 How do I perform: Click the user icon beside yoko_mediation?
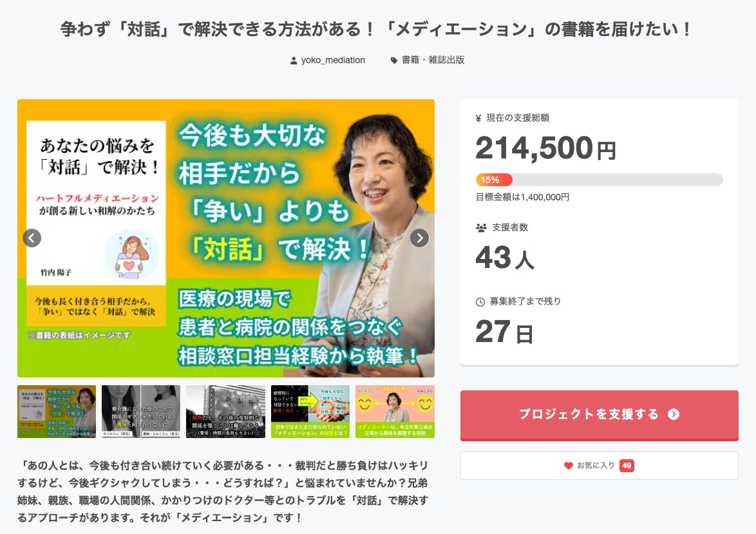(294, 61)
